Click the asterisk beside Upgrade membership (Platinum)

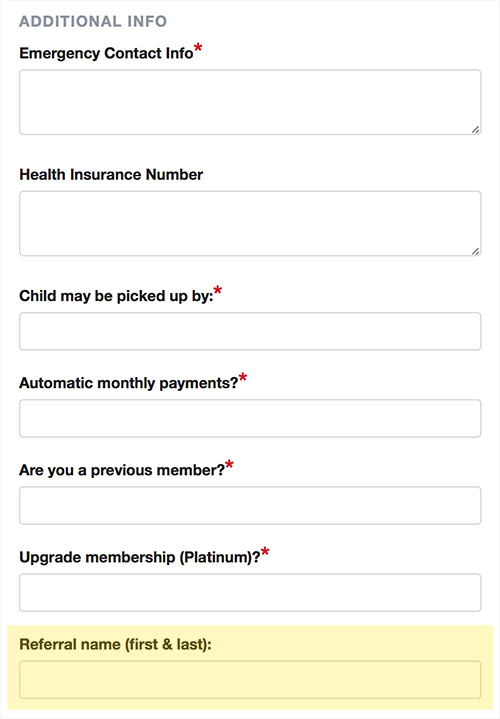coord(265,552)
